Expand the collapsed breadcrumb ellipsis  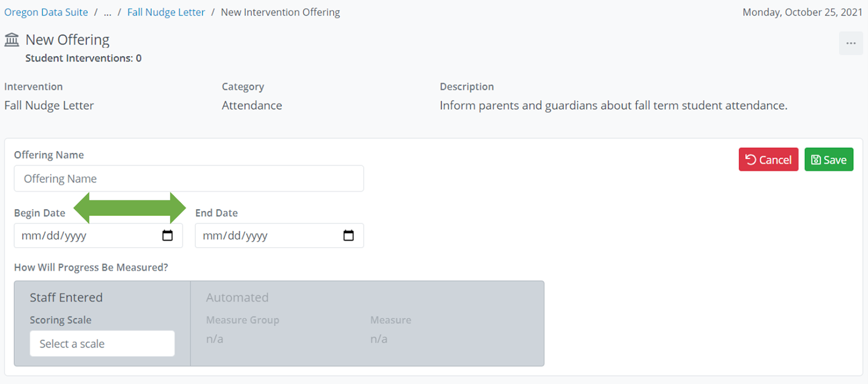point(107,12)
